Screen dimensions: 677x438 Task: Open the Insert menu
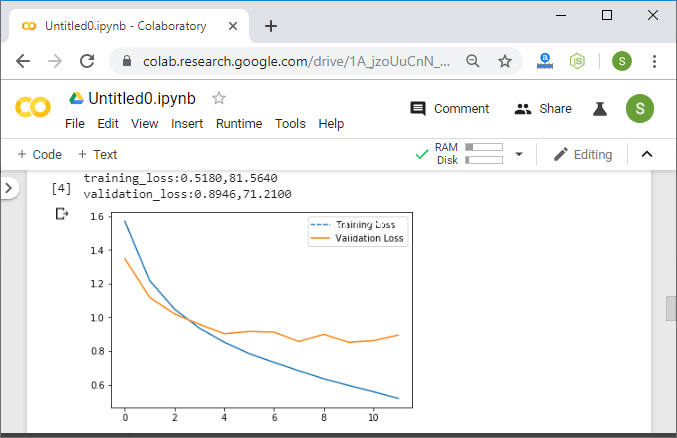pos(187,124)
